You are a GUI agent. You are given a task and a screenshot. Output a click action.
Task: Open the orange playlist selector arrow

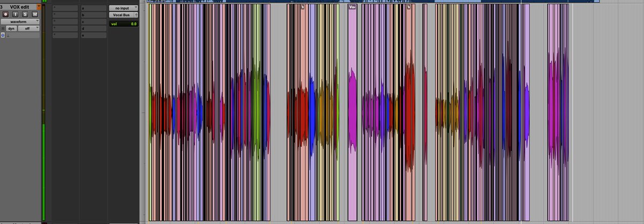pos(39,6)
